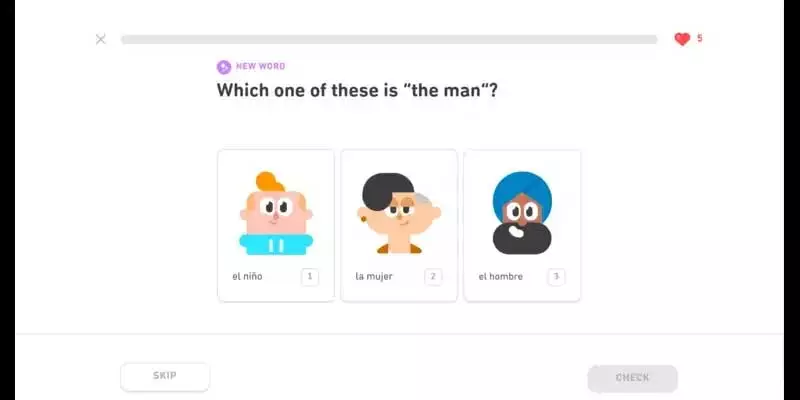Select the man with blue turban illustration
Viewport: 800px width, 400px height.
tap(522, 213)
